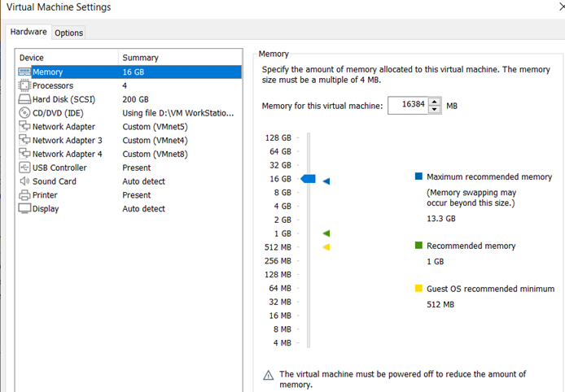Click the memory value field showing 16384
This screenshot has height=392, width=565.
tap(408, 106)
